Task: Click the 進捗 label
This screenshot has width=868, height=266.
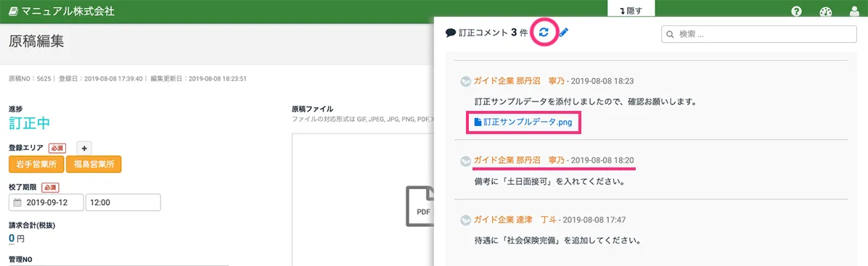Action: pos(15,109)
